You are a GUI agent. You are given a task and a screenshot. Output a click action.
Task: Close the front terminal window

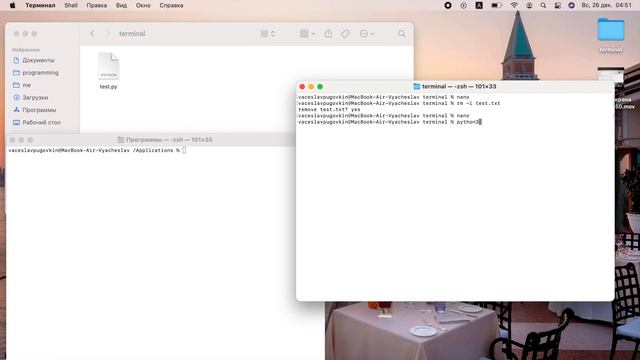pos(302,87)
